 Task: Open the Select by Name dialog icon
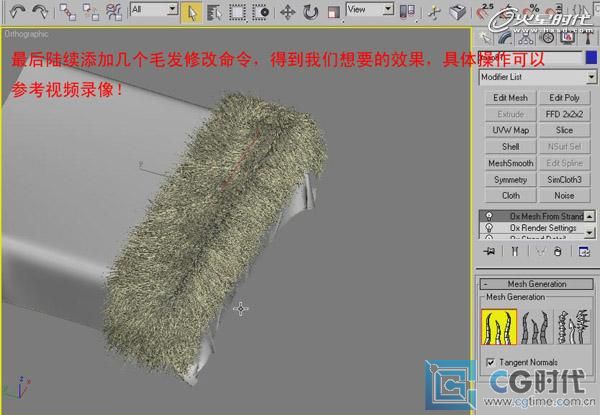(x=214, y=12)
